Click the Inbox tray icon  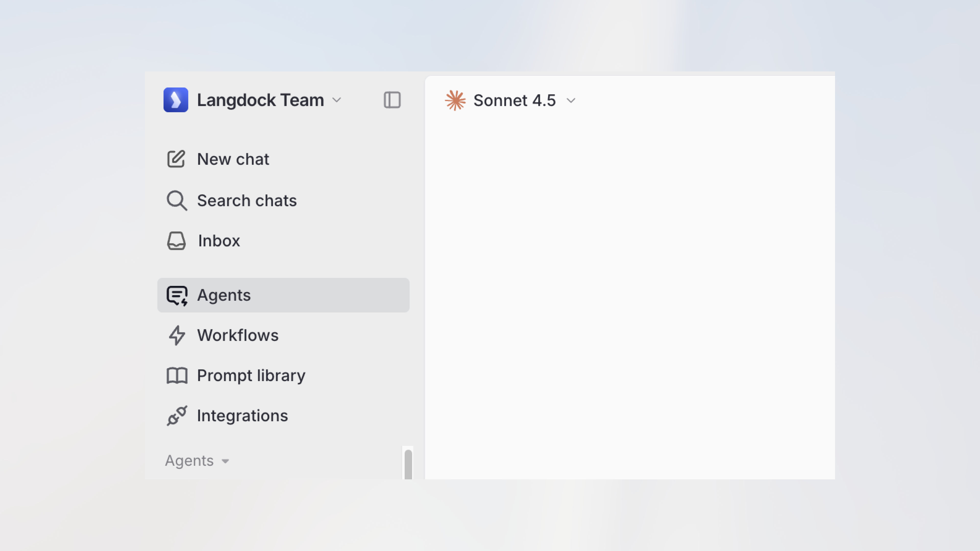(x=177, y=241)
